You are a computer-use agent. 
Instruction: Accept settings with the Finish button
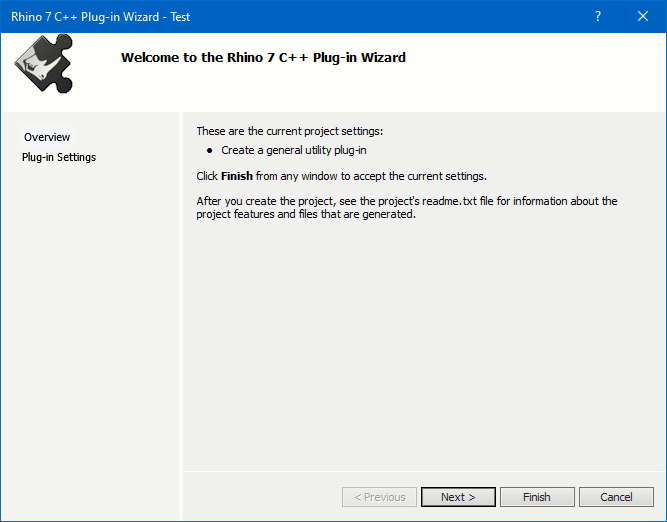pyautogui.click(x=537, y=497)
